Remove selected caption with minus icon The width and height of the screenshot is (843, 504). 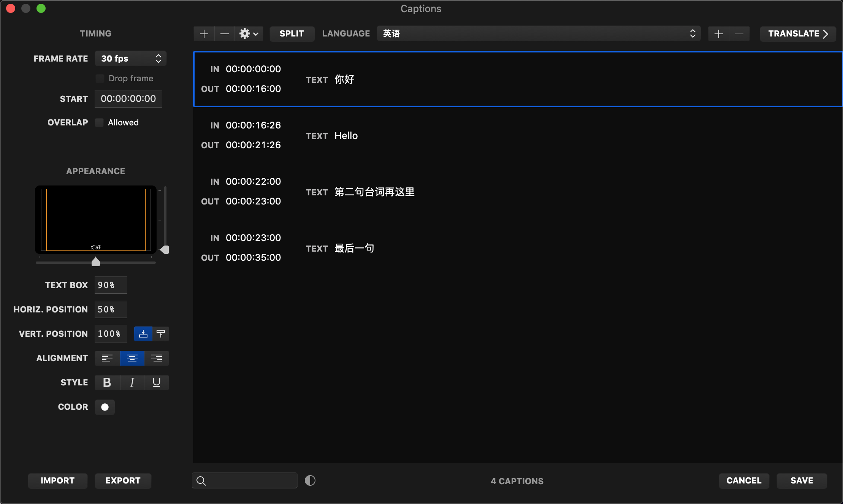click(x=225, y=34)
